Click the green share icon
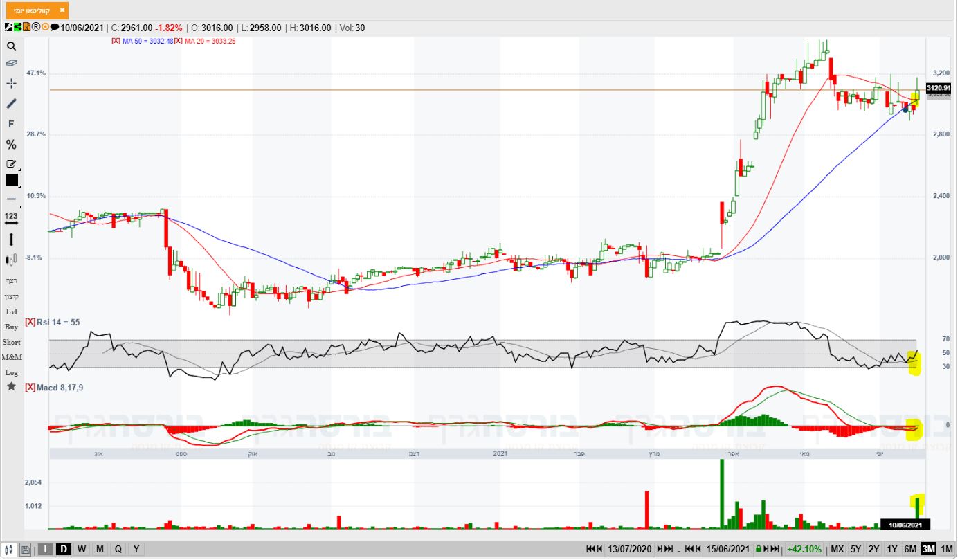 [17, 28]
